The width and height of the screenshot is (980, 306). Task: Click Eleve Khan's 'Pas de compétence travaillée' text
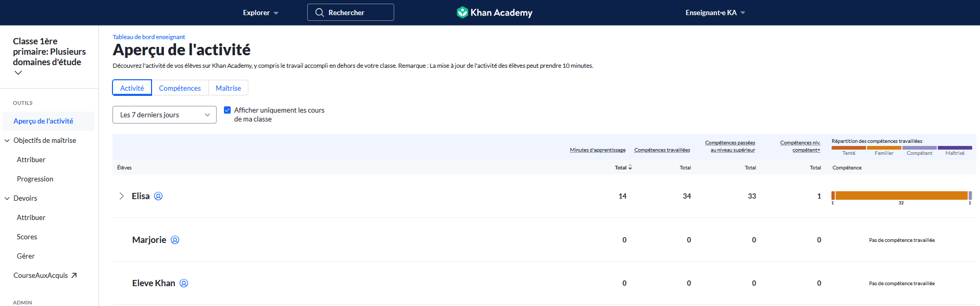pyautogui.click(x=902, y=284)
